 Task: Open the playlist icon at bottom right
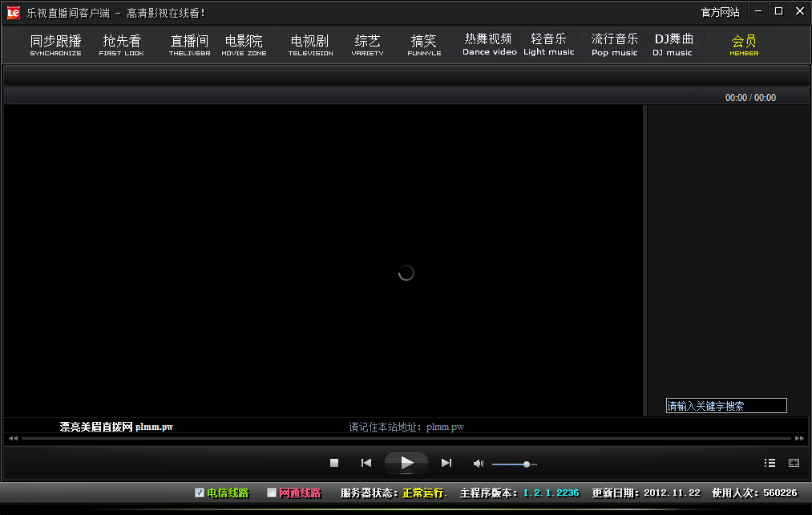point(770,463)
